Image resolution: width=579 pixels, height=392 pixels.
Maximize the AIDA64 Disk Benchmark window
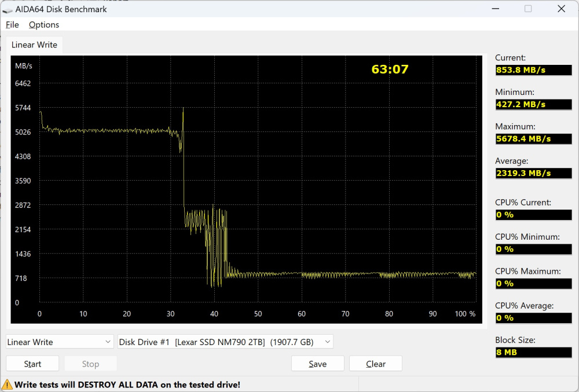(528, 9)
